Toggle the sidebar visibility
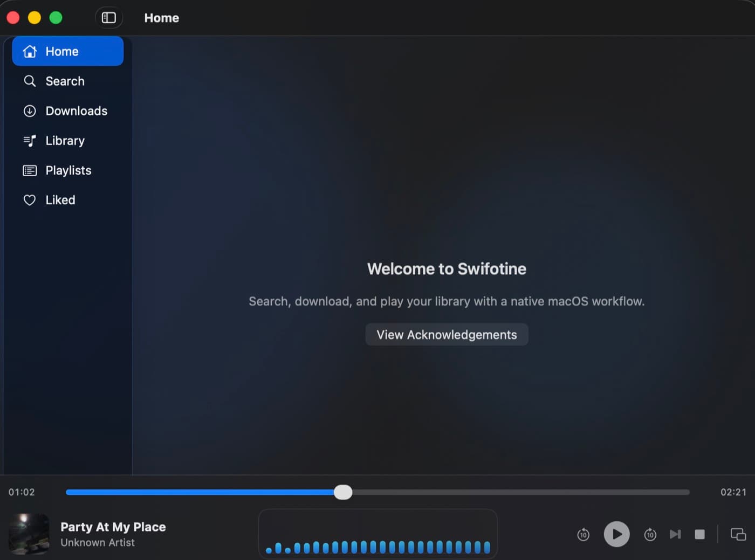Viewport: 755px width, 560px height. click(109, 17)
